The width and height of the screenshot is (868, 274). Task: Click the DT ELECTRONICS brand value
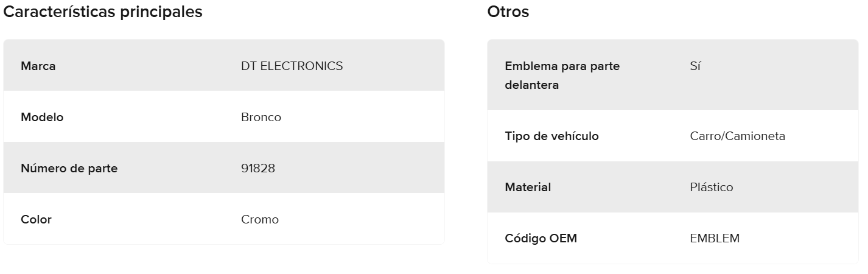292,66
